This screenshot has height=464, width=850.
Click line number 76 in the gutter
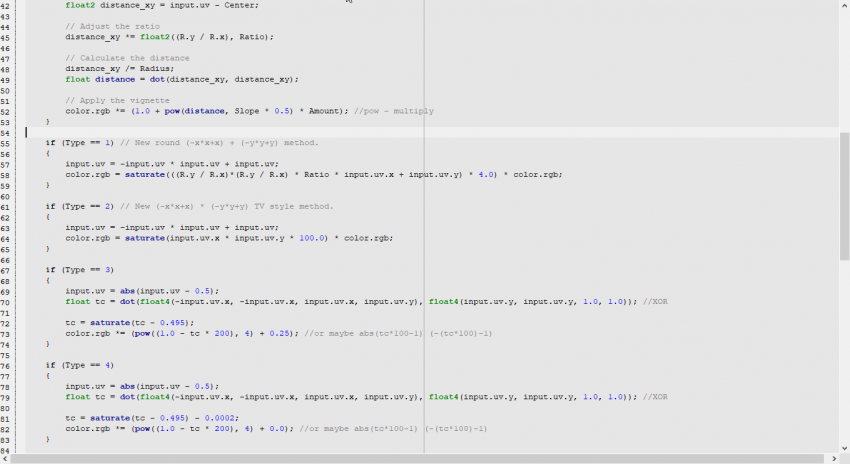click(6, 365)
